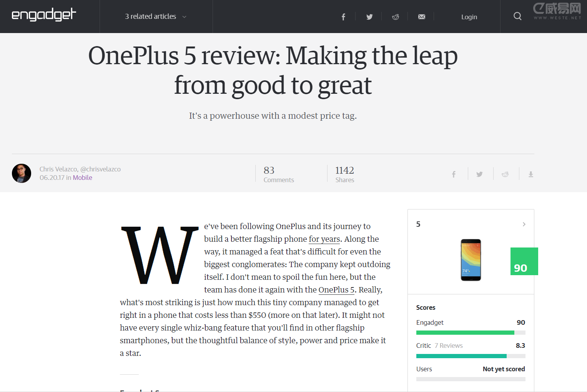587x392 pixels.
Task: Open search with the magnifier icon
Action: [x=517, y=16]
